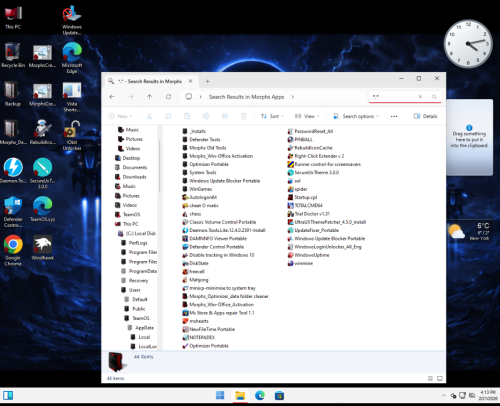Open the taskbar clock and date
The image size is (500, 406).
click(x=488, y=396)
